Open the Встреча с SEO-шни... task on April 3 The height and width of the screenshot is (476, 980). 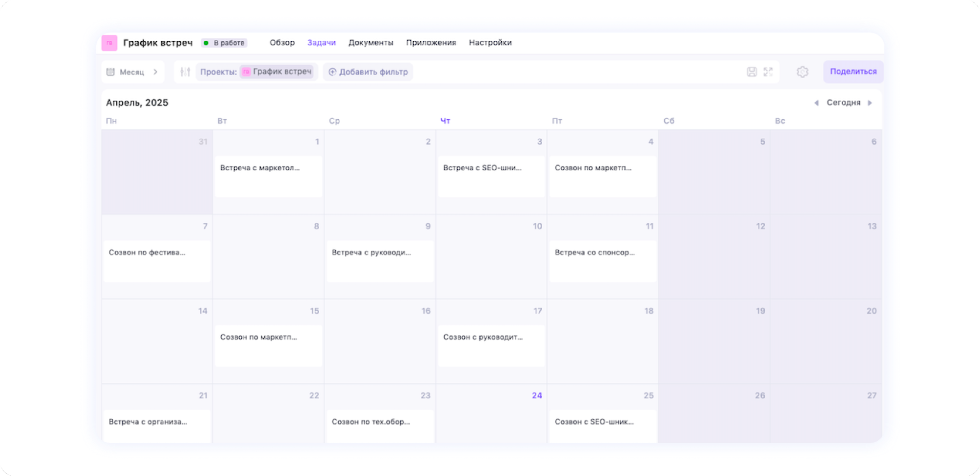[x=491, y=176]
